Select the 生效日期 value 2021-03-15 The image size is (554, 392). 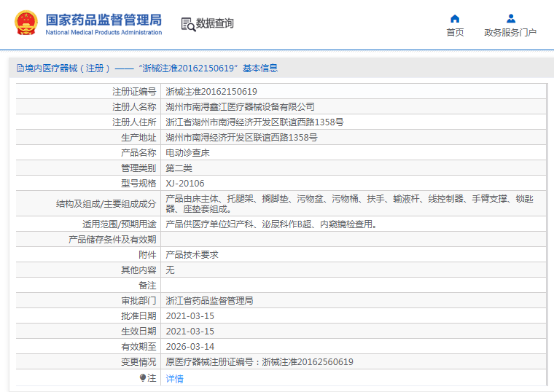190,332
